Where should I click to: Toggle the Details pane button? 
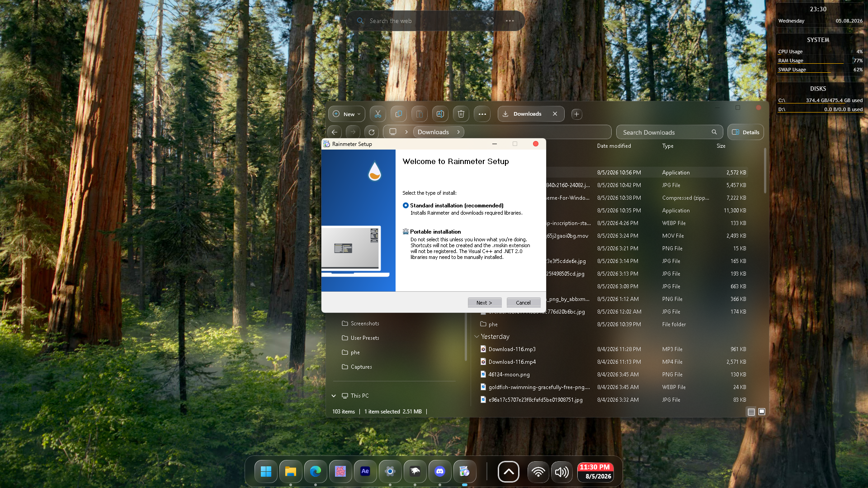point(745,132)
